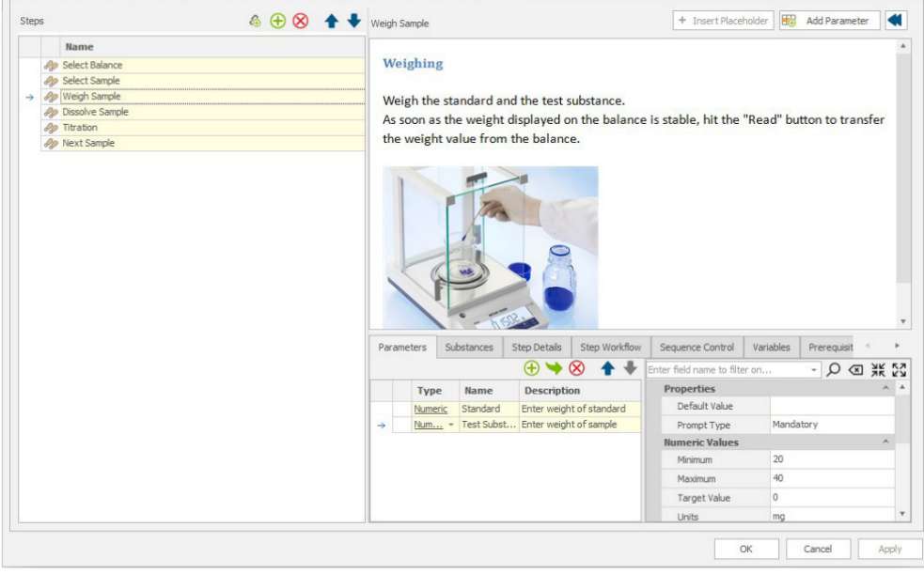Move the parameter up with blue arrow
This screenshot has height=574, width=924.
point(608,369)
